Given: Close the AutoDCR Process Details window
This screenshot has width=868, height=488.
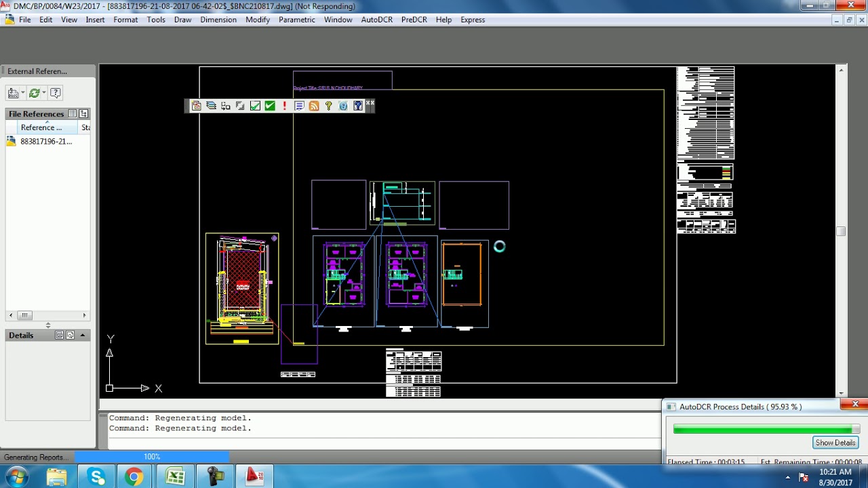Looking at the screenshot, I should (x=855, y=405).
